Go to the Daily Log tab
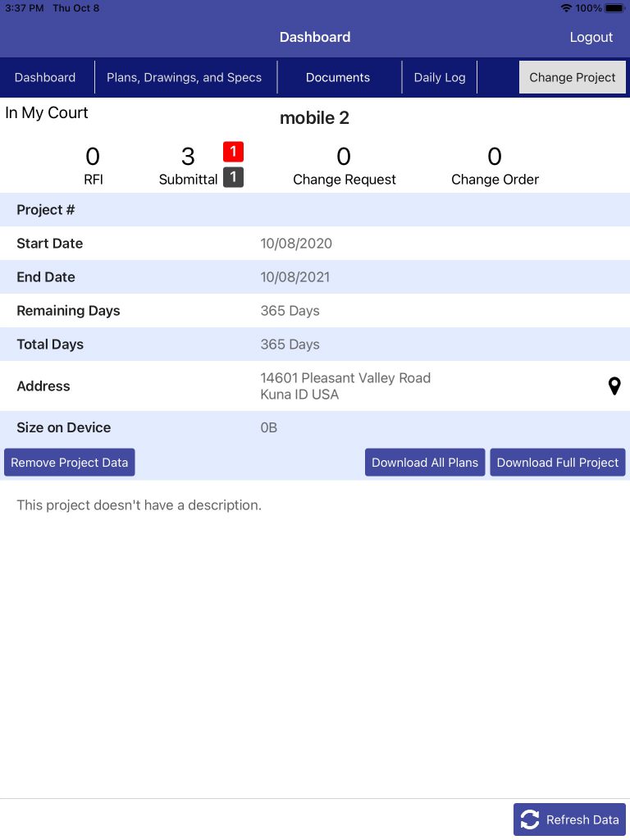 click(440, 77)
